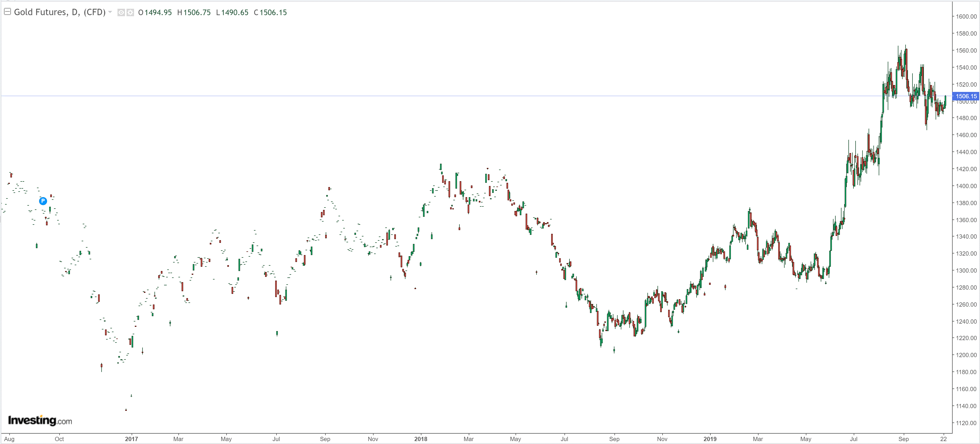Toggle chart visibility with the eye icon
Viewport: 980px width, 444px height.
coord(121,12)
